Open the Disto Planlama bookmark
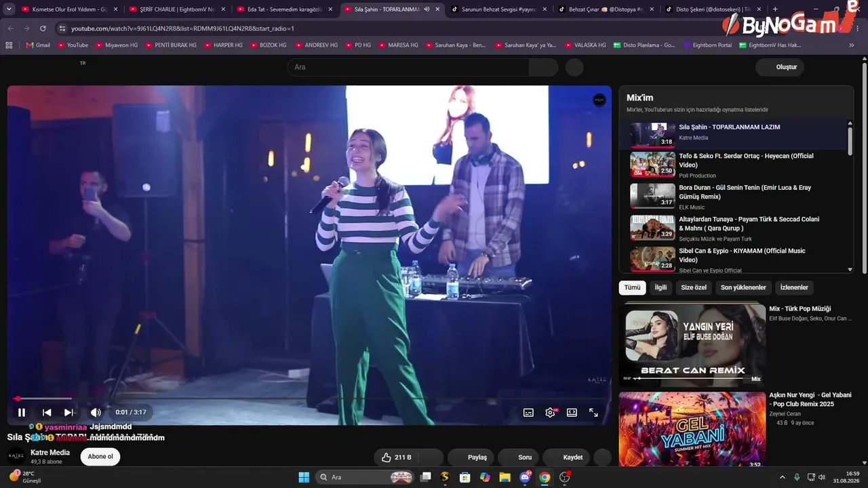The height and width of the screenshot is (488, 868). (x=644, y=45)
